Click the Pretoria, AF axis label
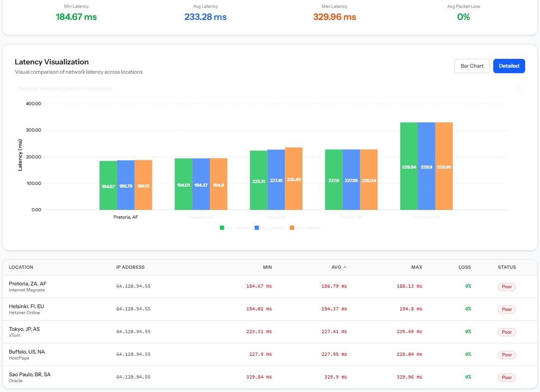The height and width of the screenshot is (392, 540). (126, 217)
